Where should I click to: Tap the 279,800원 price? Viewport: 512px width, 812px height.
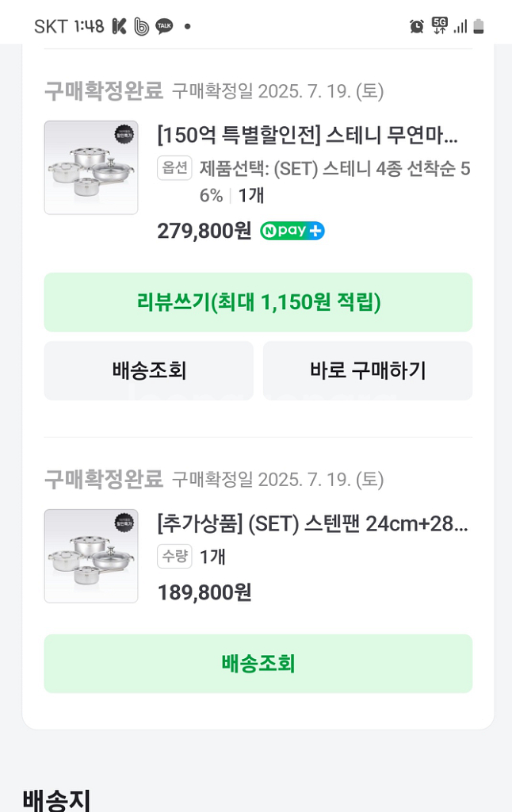click(204, 232)
